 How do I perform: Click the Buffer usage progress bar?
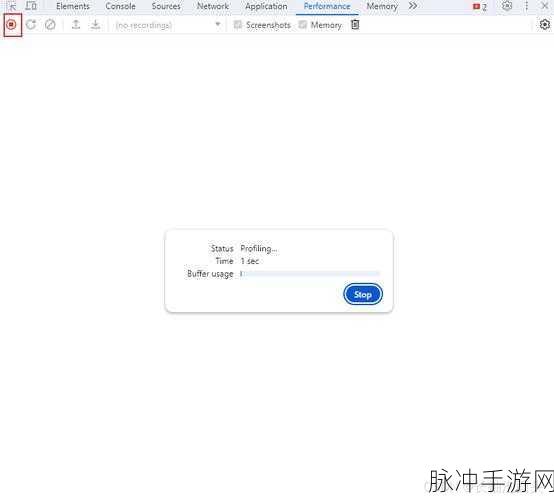coord(310,273)
